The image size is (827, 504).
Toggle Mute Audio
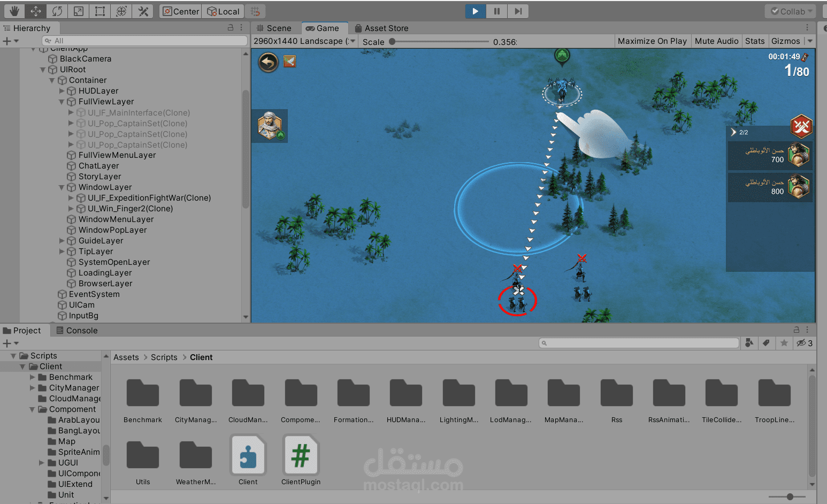[x=716, y=41]
